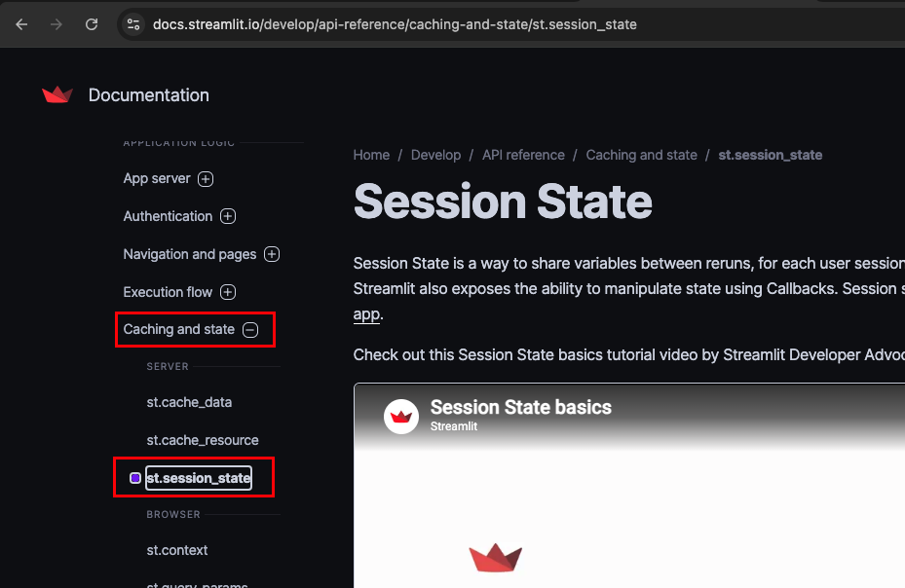Select st.context under Browser
905x588 pixels.
[x=177, y=550]
